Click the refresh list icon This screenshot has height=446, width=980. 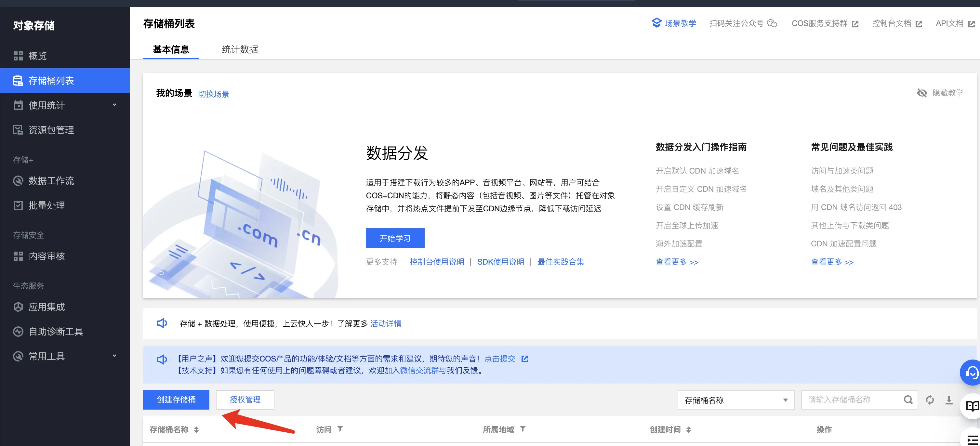[930, 400]
